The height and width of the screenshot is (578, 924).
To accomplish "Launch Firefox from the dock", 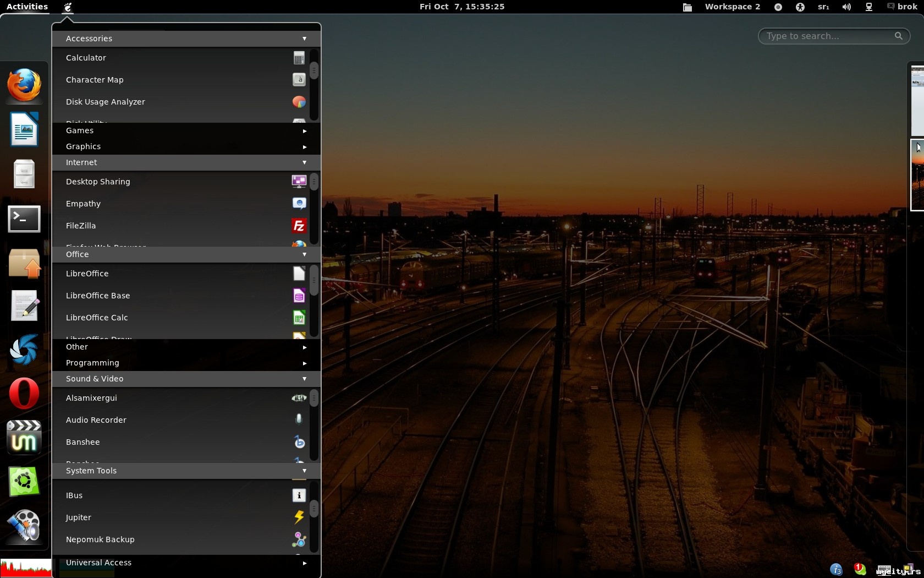I will [24, 85].
